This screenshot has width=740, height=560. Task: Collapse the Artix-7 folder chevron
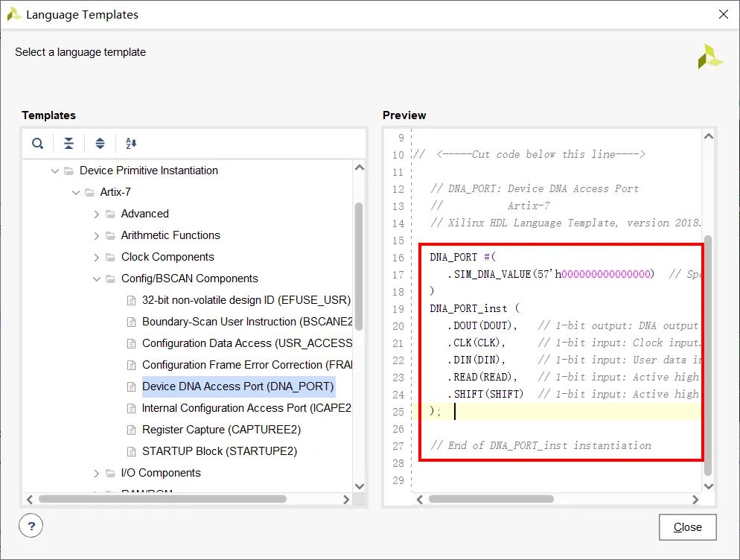[75, 193]
